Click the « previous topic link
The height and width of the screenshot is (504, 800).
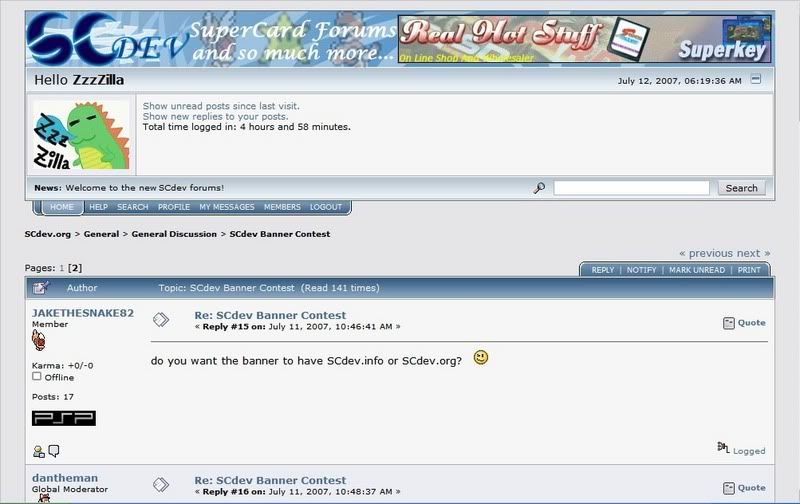tap(706, 253)
